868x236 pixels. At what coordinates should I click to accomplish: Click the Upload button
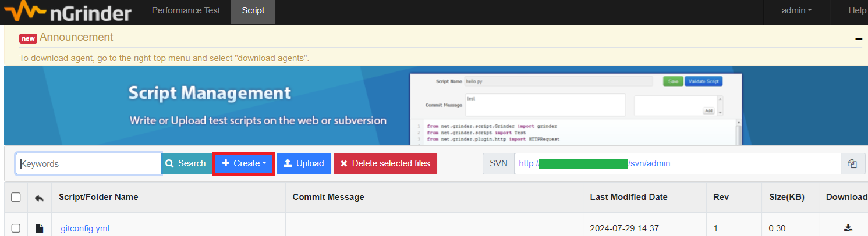pyautogui.click(x=304, y=164)
